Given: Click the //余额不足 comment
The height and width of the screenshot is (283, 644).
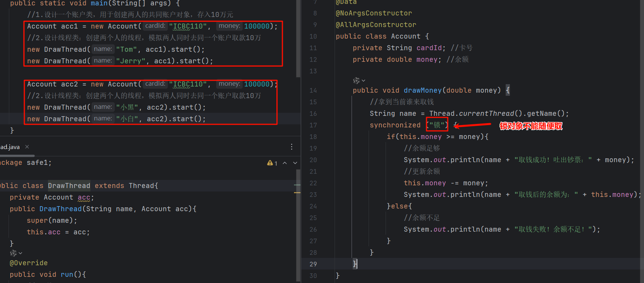Looking at the screenshot, I should pyautogui.click(x=422, y=218).
